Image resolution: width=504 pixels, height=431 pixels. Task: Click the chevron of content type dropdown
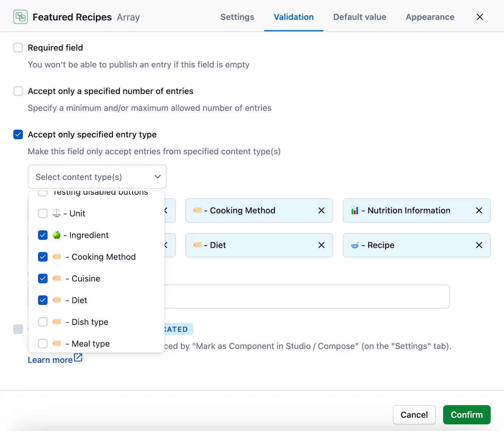[157, 177]
